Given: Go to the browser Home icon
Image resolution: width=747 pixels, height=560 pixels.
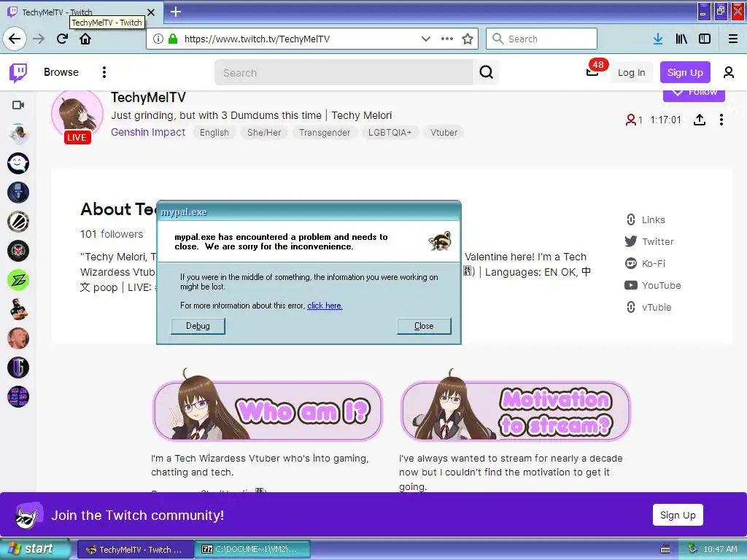Looking at the screenshot, I should point(85,39).
